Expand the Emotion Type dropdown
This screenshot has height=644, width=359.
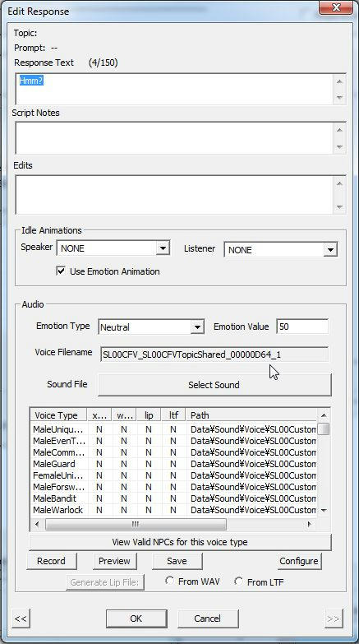[197, 327]
